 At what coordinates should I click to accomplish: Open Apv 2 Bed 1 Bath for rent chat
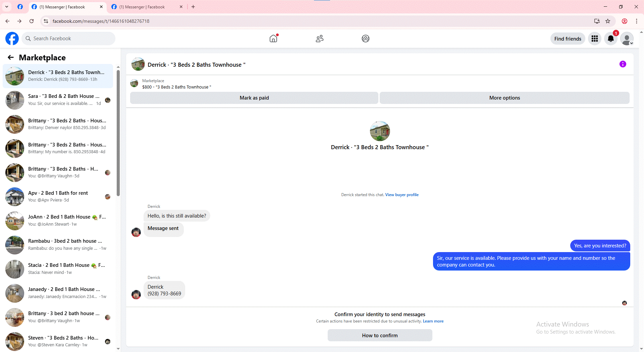click(58, 197)
